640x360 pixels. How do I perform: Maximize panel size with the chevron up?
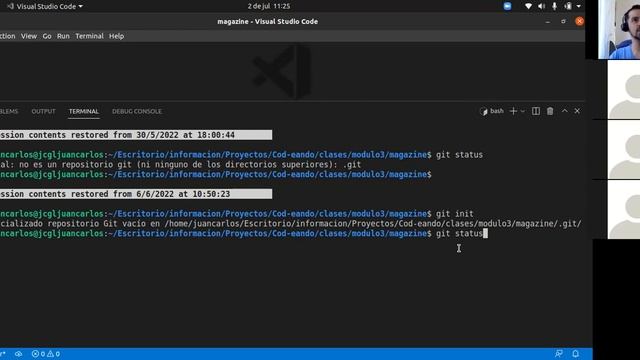click(564, 111)
